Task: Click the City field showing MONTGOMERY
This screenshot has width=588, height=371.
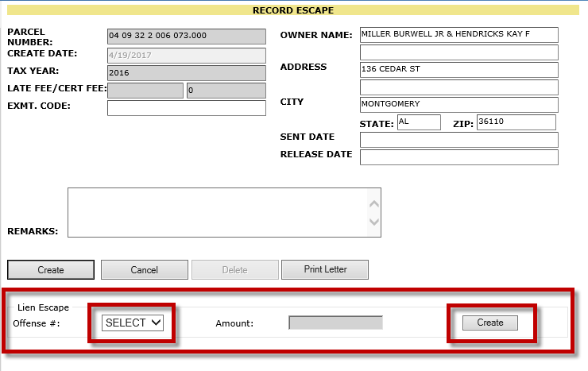Action: pos(459,105)
